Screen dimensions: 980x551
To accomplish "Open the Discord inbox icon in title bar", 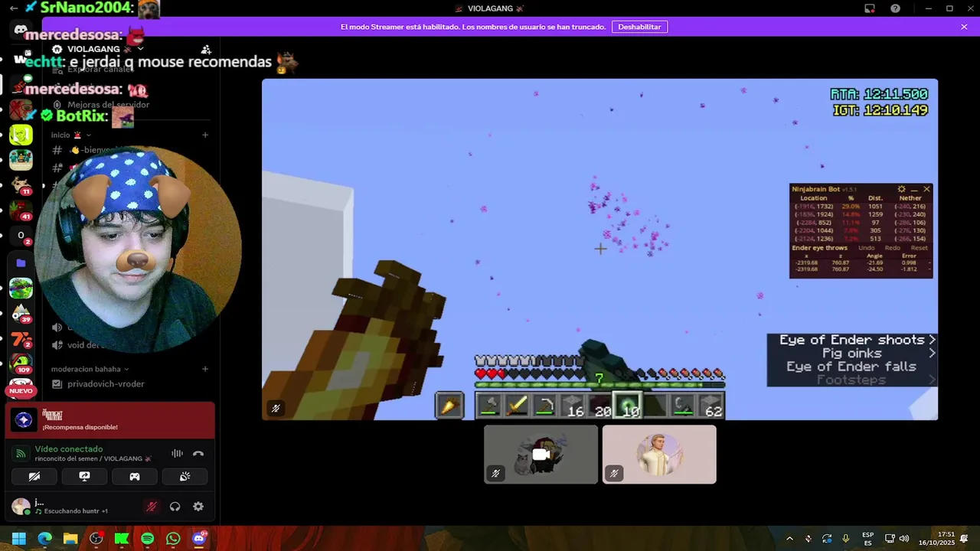I will tap(870, 8).
